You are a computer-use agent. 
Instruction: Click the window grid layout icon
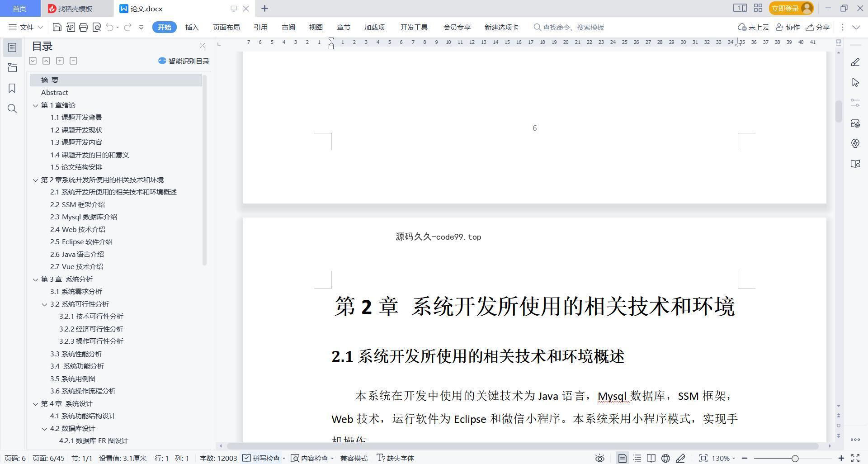pyautogui.click(x=758, y=8)
